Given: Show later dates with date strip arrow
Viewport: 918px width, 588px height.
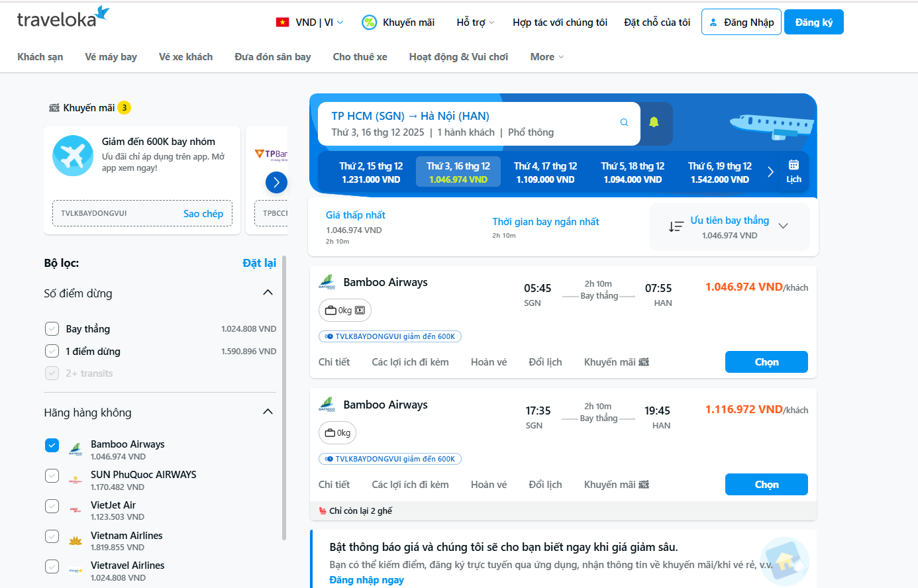Looking at the screenshot, I should click(x=770, y=172).
